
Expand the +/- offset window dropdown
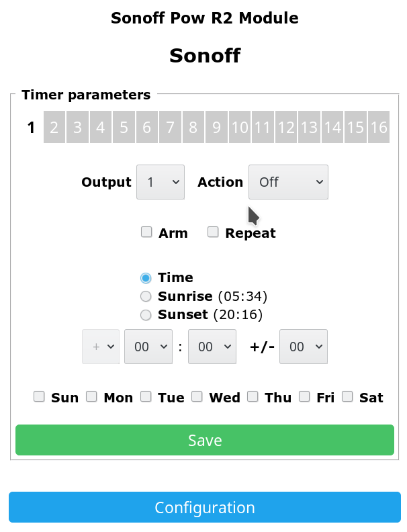click(x=304, y=347)
